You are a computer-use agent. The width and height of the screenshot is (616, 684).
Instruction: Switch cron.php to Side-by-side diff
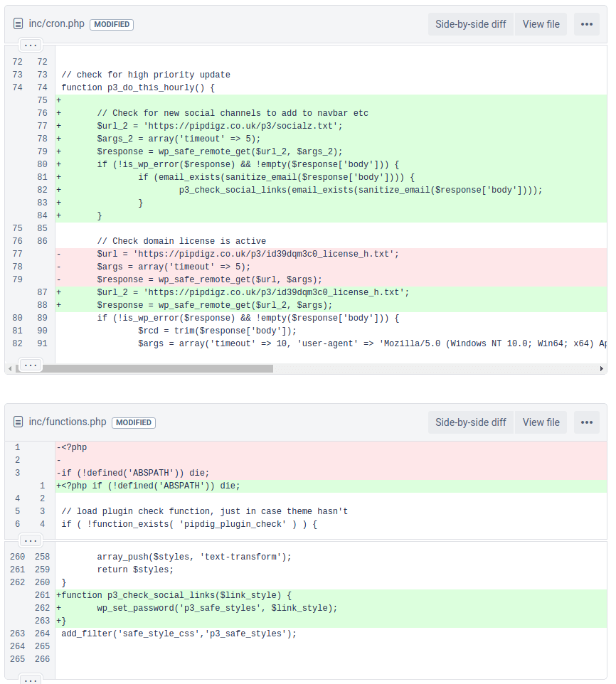click(470, 24)
